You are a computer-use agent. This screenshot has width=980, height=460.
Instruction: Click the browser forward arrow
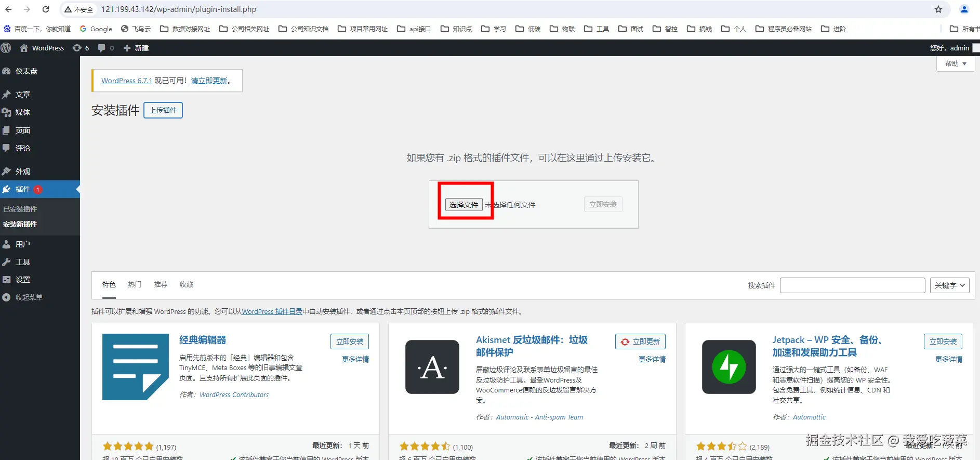tap(27, 9)
